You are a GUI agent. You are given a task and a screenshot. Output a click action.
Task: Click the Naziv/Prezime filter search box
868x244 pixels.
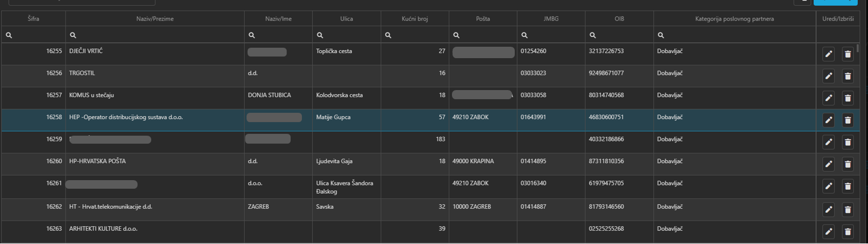point(160,35)
